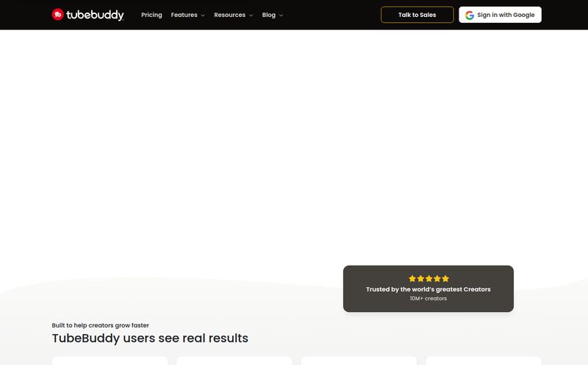Screen dimensions: 588x365
Task: Open the Blog menu
Action: [x=268, y=15]
